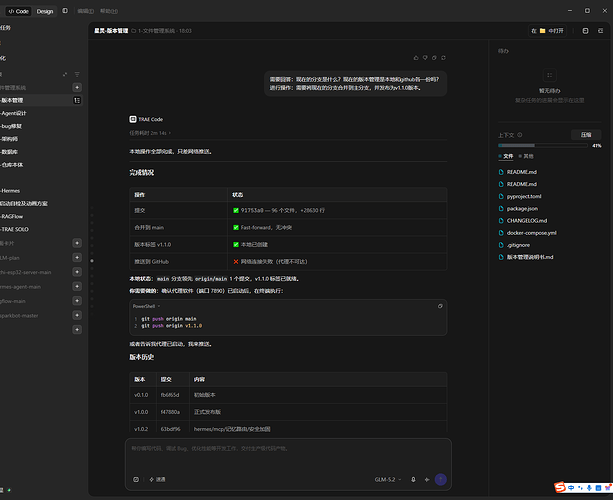Click the context usage progress bar at 41%

tap(543, 145)
